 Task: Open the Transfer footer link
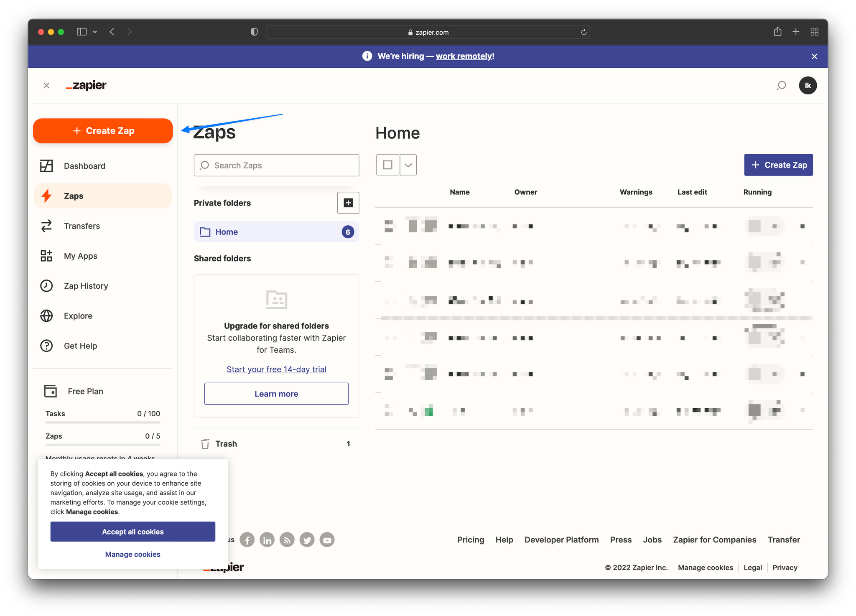coord(784,540)
